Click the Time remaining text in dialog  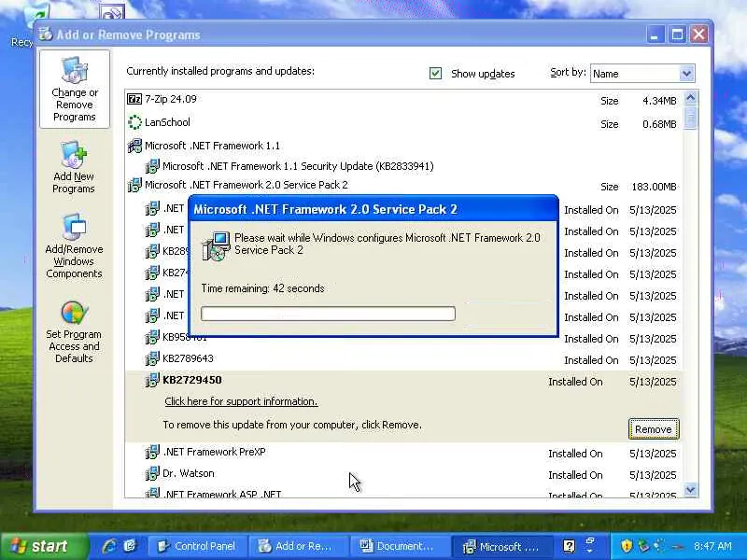click(263, 288)
